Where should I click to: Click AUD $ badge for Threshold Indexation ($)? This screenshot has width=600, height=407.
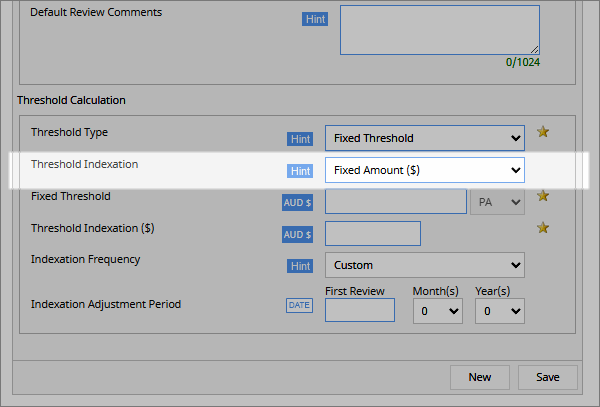297,234
